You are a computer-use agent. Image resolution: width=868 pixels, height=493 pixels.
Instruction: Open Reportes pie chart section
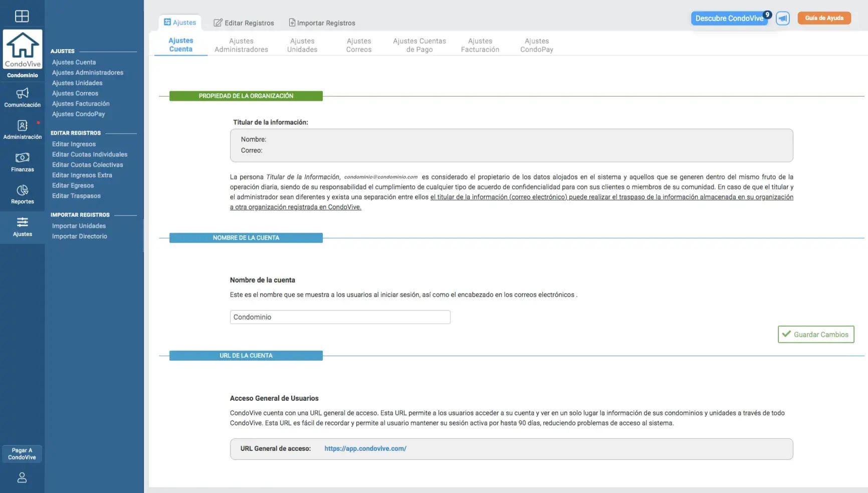tap(23, 194)
